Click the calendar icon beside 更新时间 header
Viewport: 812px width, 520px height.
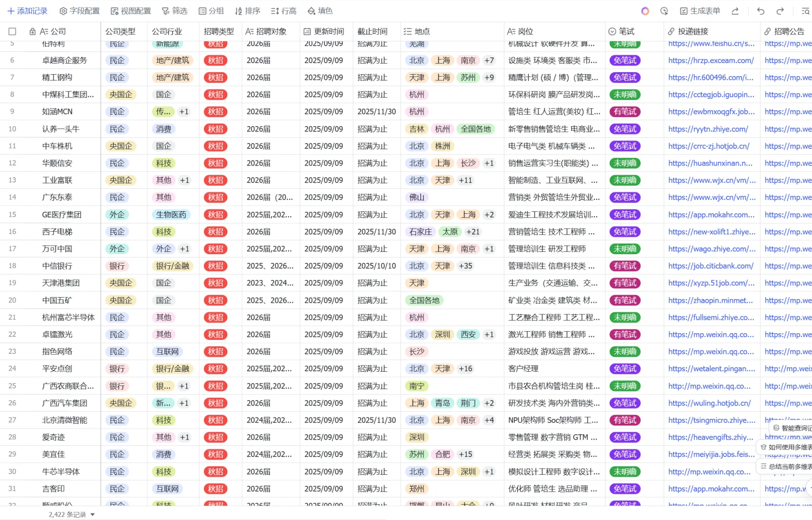pos(307,32)
